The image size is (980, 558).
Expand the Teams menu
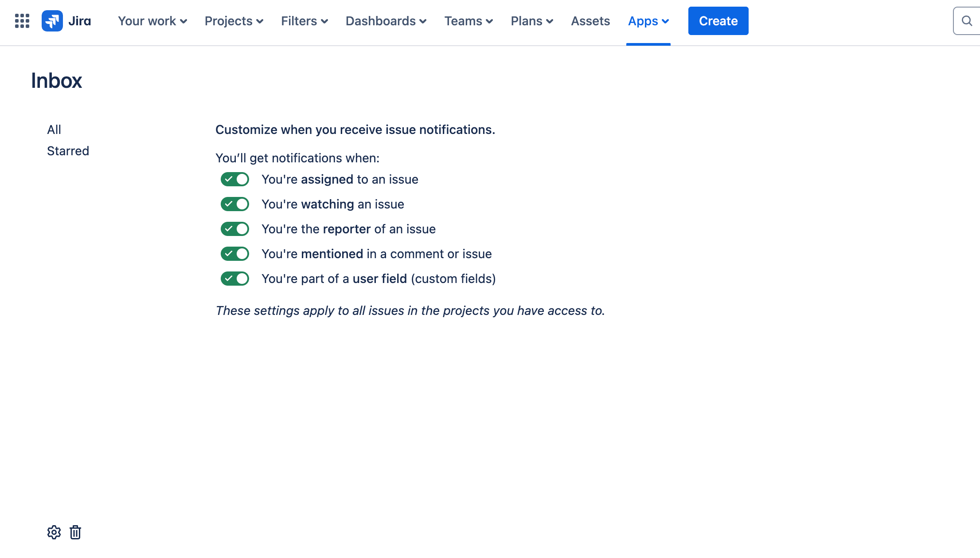tap(469, 21)
